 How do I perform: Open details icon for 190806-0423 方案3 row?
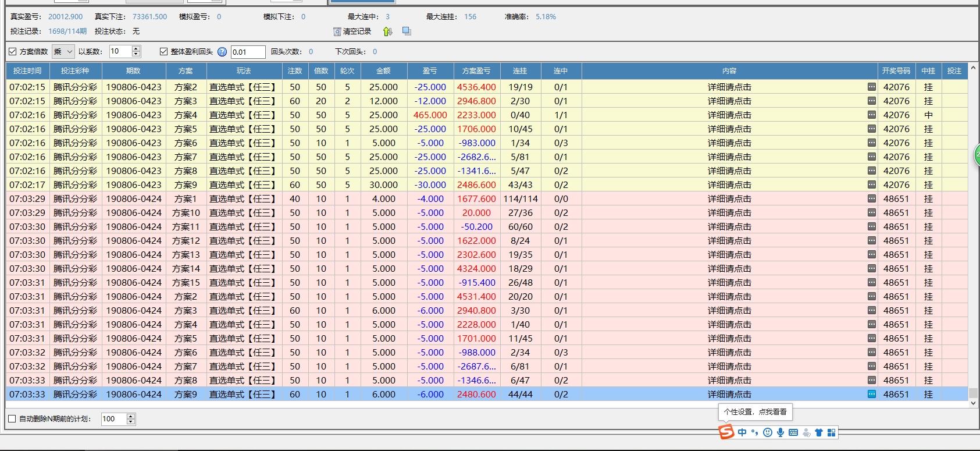(x=871, y=101)
